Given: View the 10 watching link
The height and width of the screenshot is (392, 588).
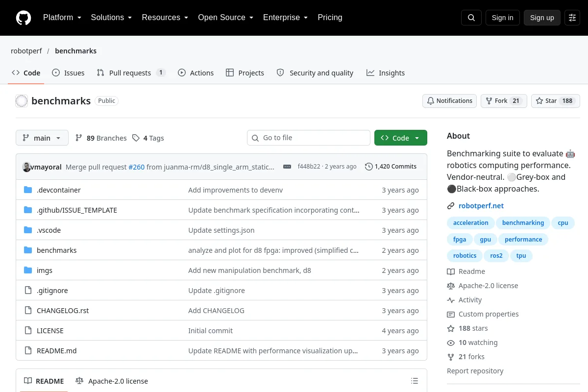Looking at the screenshot, I should pos(472,343).
